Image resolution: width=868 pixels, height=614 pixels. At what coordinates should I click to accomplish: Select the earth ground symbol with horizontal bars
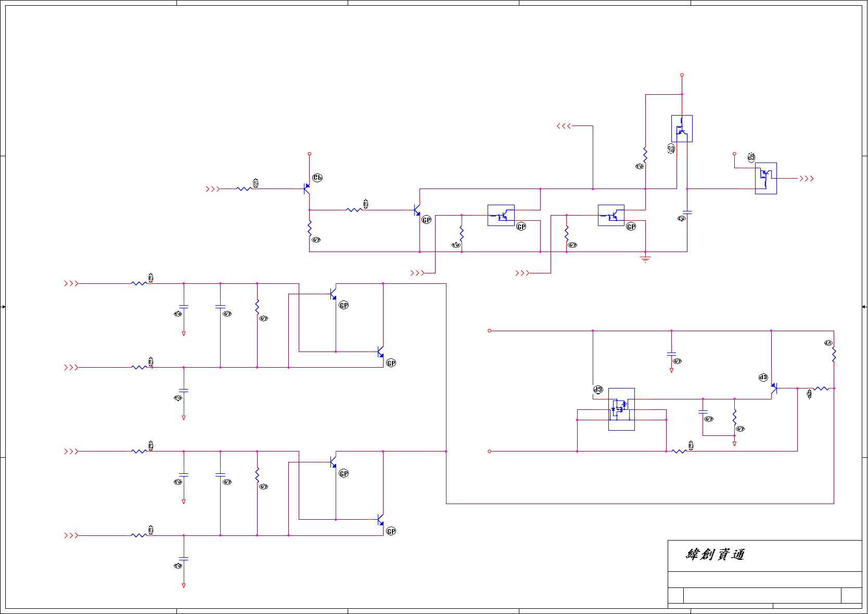[645, 258]
